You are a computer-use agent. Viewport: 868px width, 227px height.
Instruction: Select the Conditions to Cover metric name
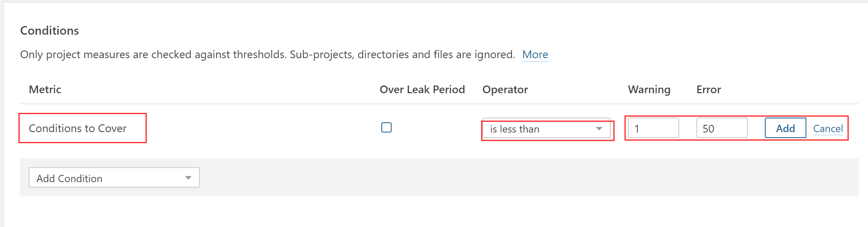point(77,129)
